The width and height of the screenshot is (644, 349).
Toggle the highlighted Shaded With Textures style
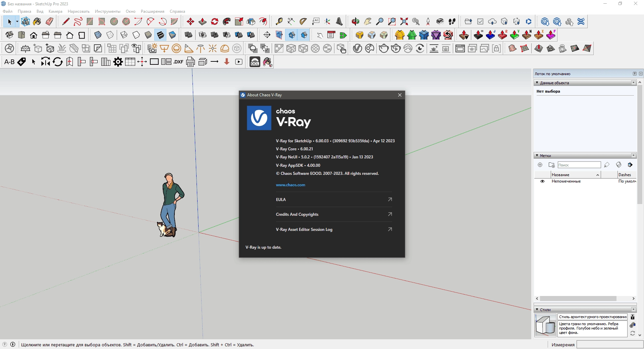[x=160, y=35]
